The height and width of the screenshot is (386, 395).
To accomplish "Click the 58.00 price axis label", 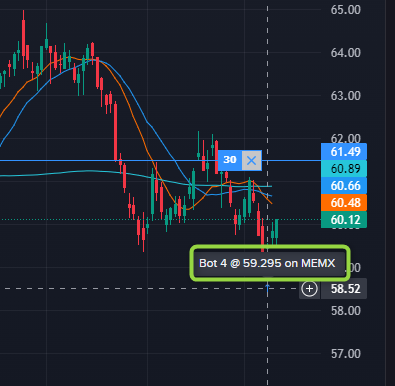I will [x=345, y=311].
